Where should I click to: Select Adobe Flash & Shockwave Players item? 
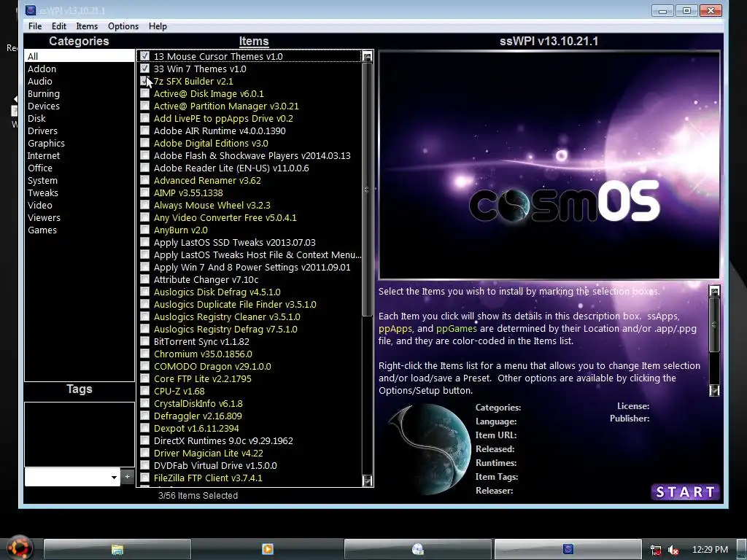click(x=252, y=155)
